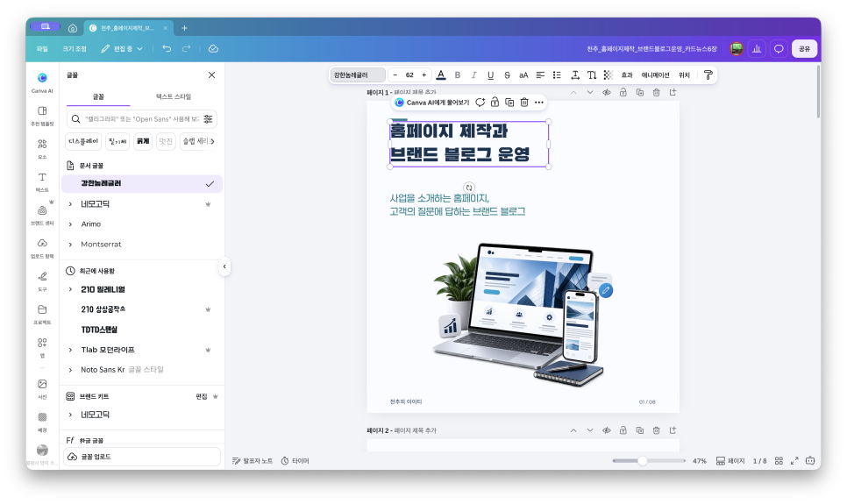Toggle lock in floating element toolbar

[495, 102]
